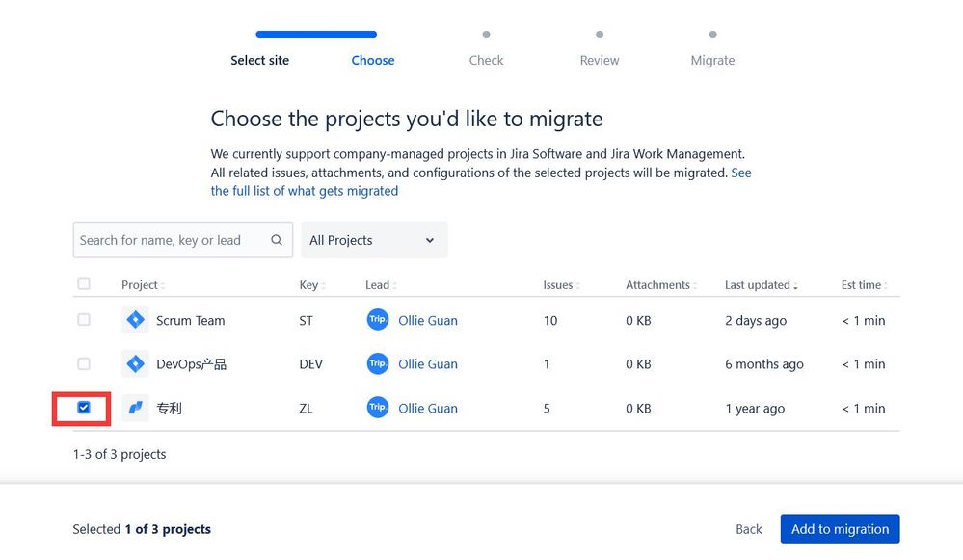Check the Scrum Team project checkbox
This screenshot has width=963, height=560.
tap(84, 320)
